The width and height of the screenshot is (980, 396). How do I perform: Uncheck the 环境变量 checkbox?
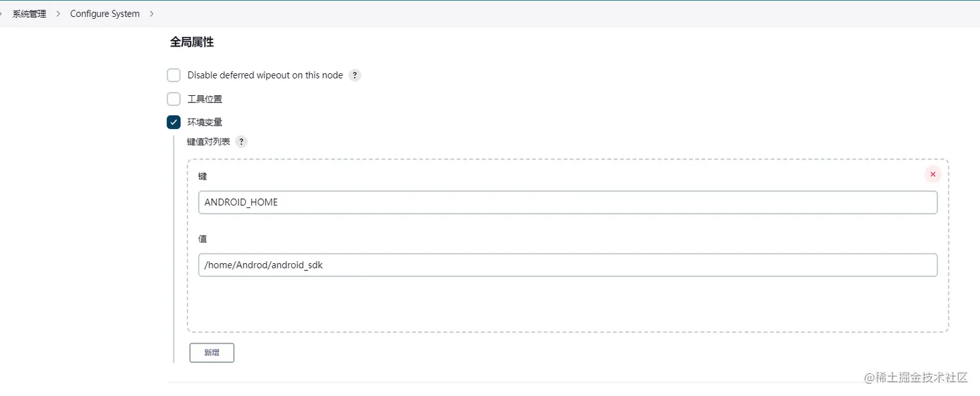pyautogui.click(x=174, y=122)
